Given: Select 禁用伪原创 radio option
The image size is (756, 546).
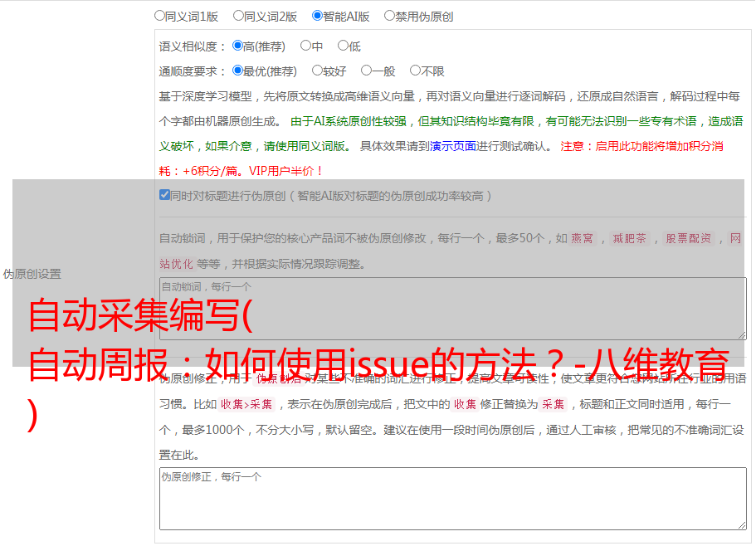Looking at the screenshot, I should (x=389, y=16).
